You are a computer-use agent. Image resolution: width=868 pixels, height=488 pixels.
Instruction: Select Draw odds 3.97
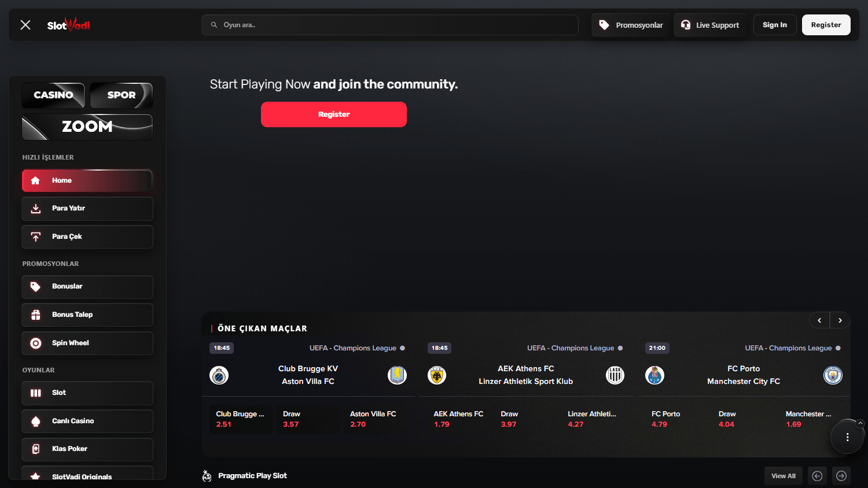[x=525, y=419]
